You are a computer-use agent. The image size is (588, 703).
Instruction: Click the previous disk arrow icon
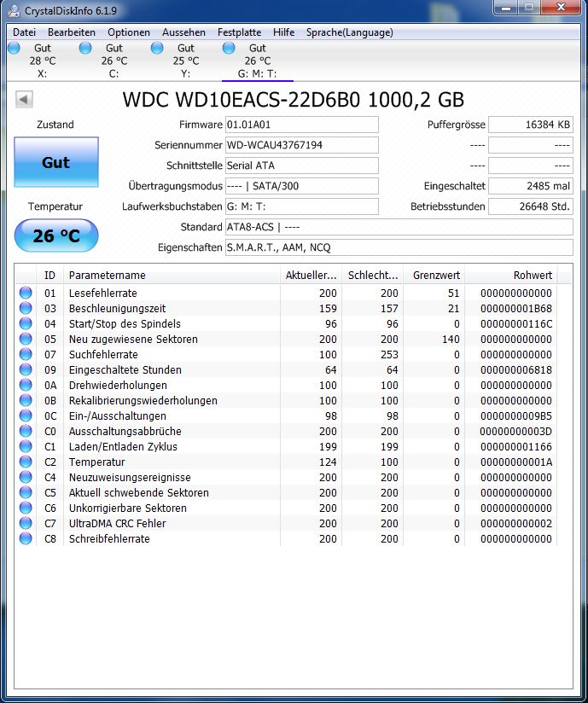[x=24, y=99]
